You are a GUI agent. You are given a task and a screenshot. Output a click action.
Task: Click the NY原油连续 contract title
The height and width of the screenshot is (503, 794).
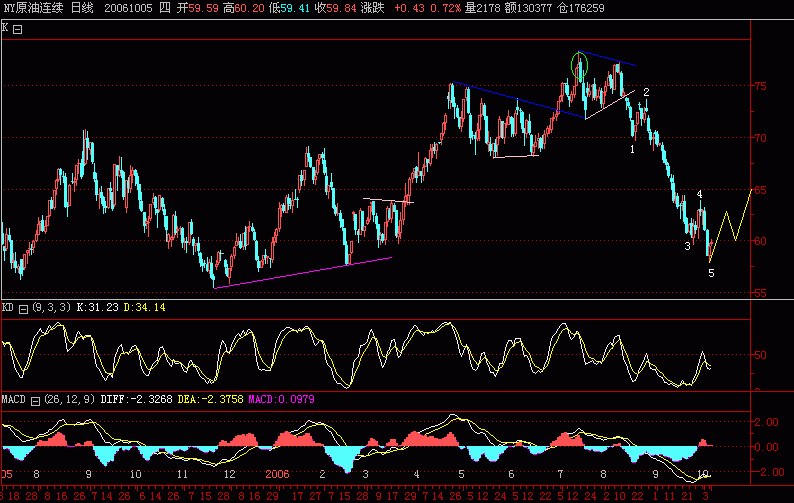[x=33, y=8]
